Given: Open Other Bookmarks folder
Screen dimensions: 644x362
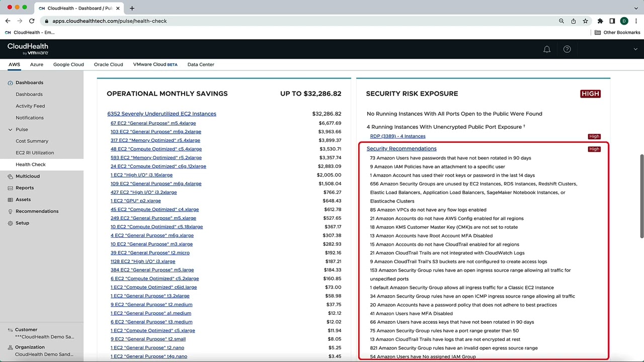Looking at the screenshot, I should click(x=617, y=33).
